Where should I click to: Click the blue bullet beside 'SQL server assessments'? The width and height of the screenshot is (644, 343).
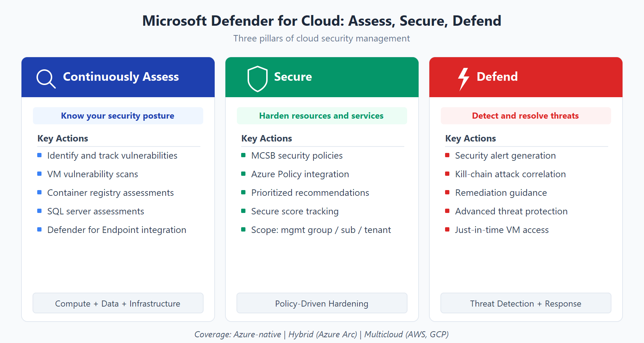point(39,211)
